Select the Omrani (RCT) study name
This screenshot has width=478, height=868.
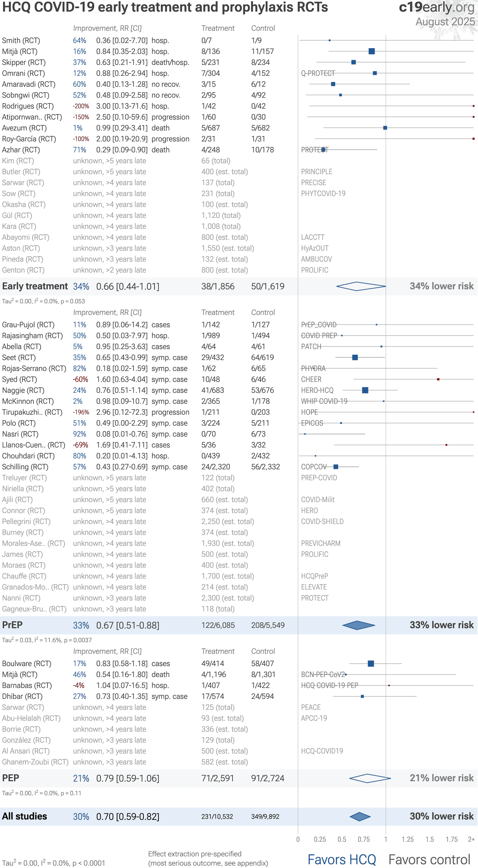click(x=24, y=73)
